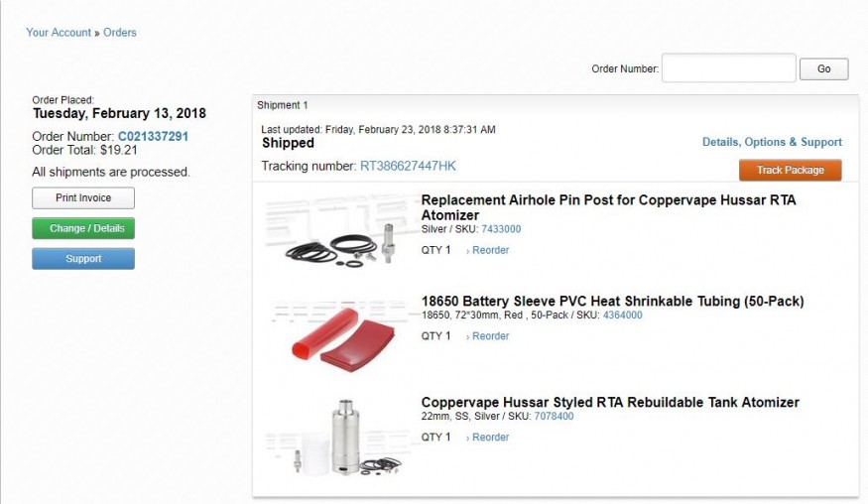This screenshot has height=504, width=868.
Task: Click the Print Invoice button
Action: 83,198
